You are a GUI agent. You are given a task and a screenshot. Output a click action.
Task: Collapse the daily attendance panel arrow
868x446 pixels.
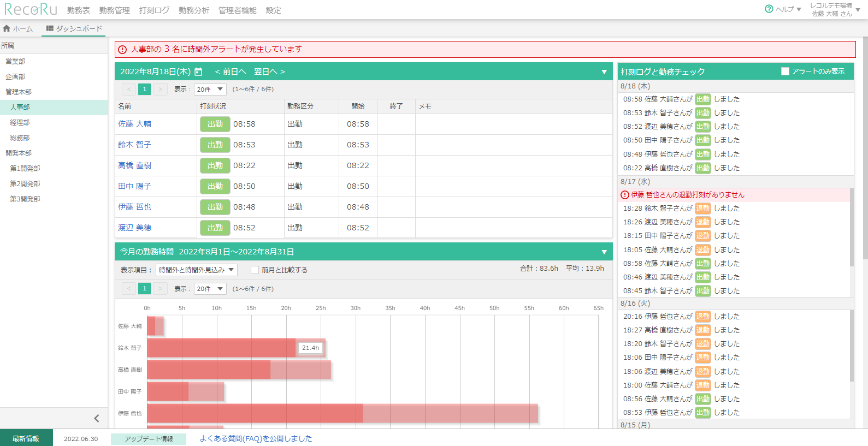pyautogui.click(x=604, y=72)
